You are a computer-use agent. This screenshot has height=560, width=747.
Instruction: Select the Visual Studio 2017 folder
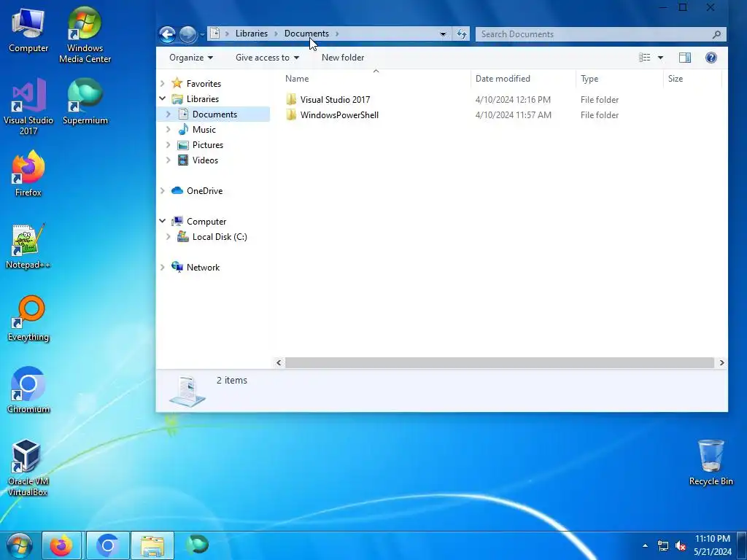tap(335, 99)
